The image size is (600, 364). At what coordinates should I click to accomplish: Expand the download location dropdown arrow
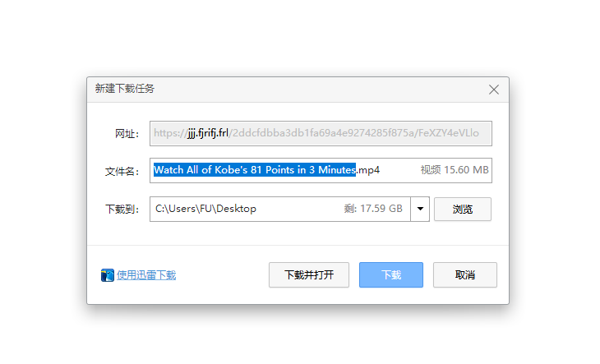coord(420,209)
